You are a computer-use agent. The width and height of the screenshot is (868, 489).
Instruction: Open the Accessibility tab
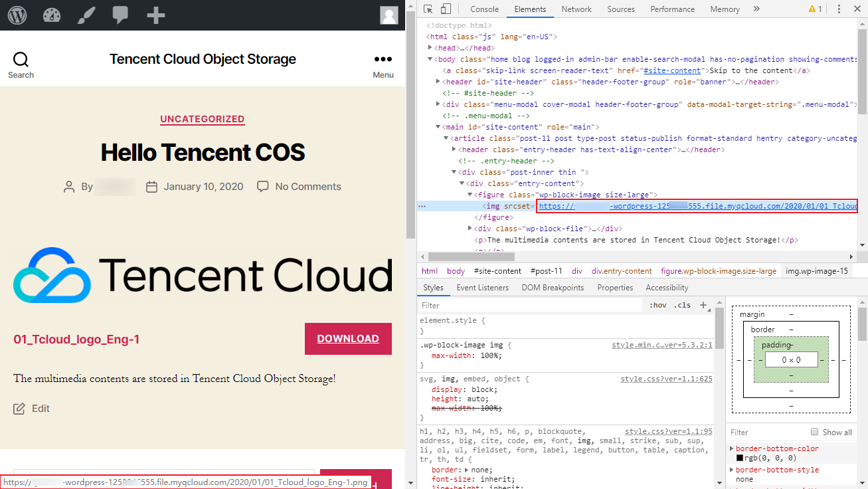click(x=667, y=288)
